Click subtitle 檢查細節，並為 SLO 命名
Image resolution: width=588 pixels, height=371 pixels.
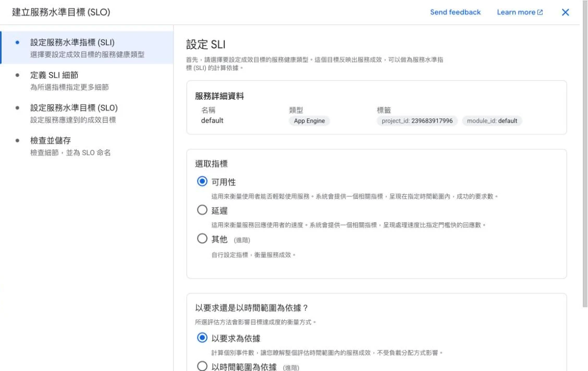pos(70,152)
